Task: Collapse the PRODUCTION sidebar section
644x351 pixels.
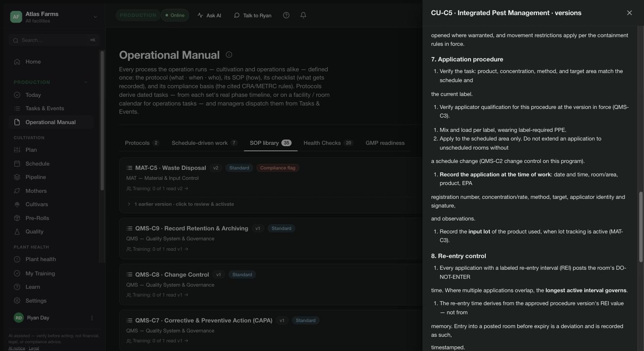Action: [x=86, y=82]
